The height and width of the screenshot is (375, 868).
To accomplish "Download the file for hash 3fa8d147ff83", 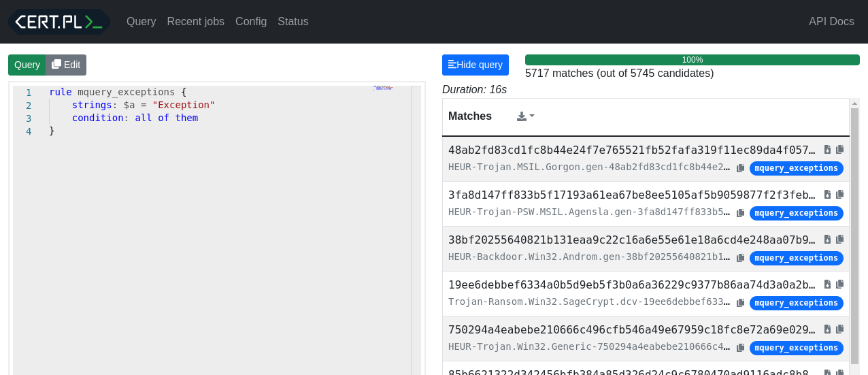I will pos(827,195).
